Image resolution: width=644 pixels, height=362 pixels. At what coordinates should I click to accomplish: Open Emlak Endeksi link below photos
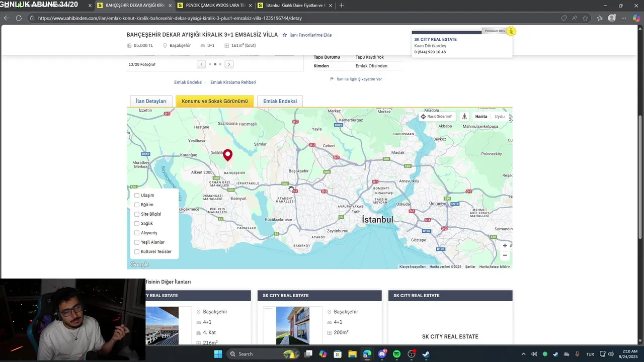tap(188, 82)
